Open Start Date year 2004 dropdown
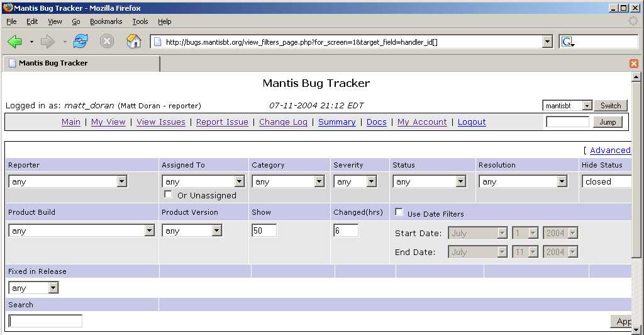The height and width of the screenshot is (335, 644). (560, 233)
